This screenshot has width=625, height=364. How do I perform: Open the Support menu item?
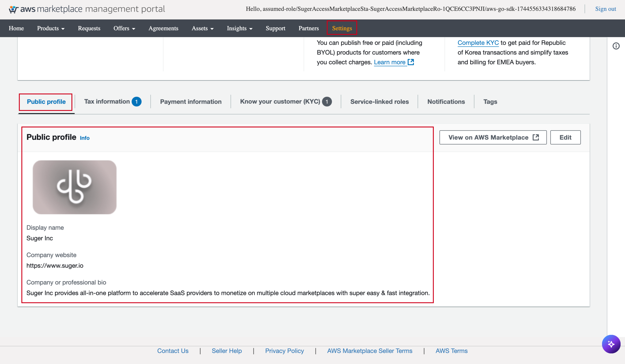tap(276, 28)
